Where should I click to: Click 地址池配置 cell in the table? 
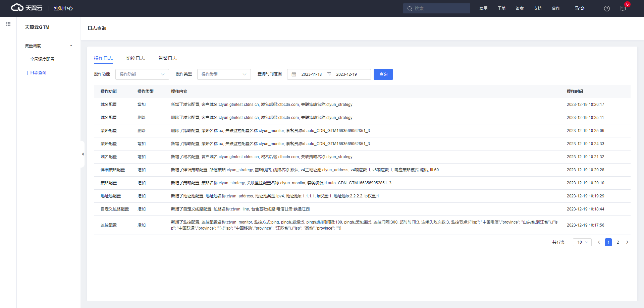tap(111, 196)
